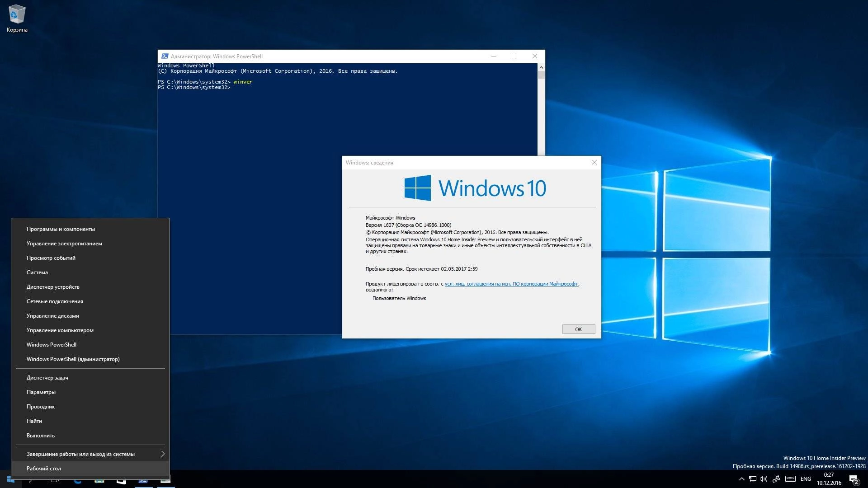Open the network status tray icon
Screen dimensions: 868x488
tap(753, 479)
